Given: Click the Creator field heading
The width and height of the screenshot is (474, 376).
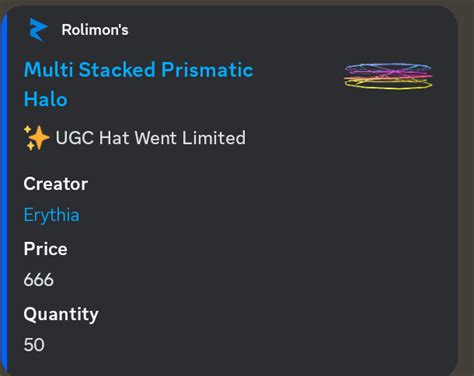Looking at the screenshot, I should (x=56, y=184).
